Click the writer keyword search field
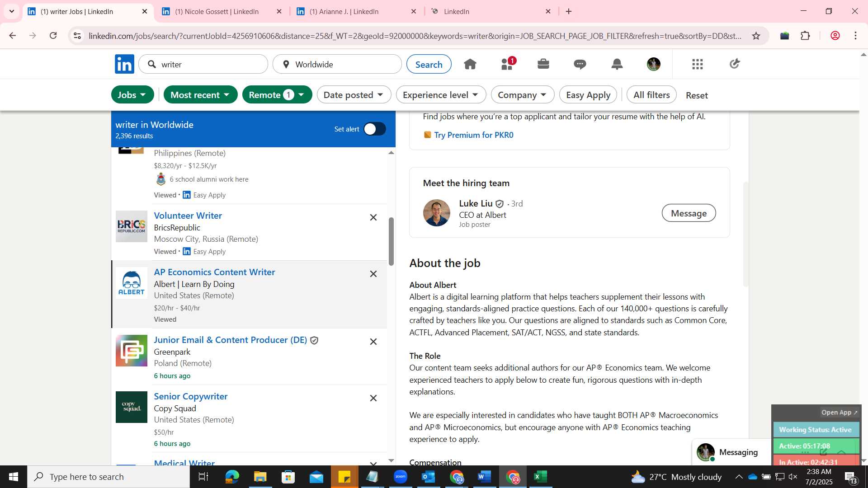 coord(203,64)
